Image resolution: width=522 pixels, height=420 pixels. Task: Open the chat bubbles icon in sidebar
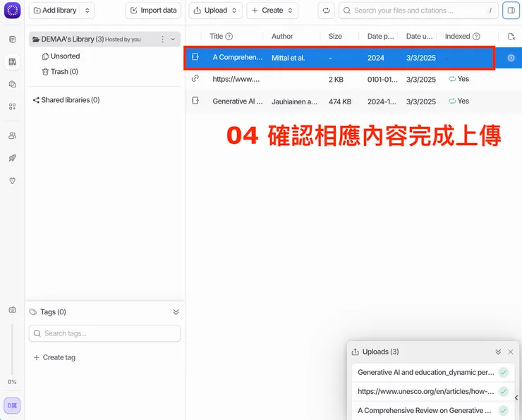(x=12, y=84)
